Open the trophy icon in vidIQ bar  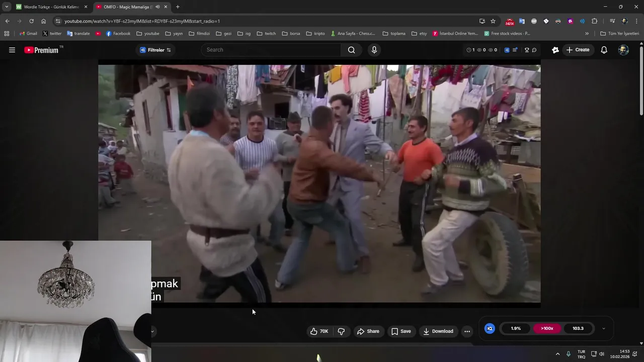[x=527, y=50]
